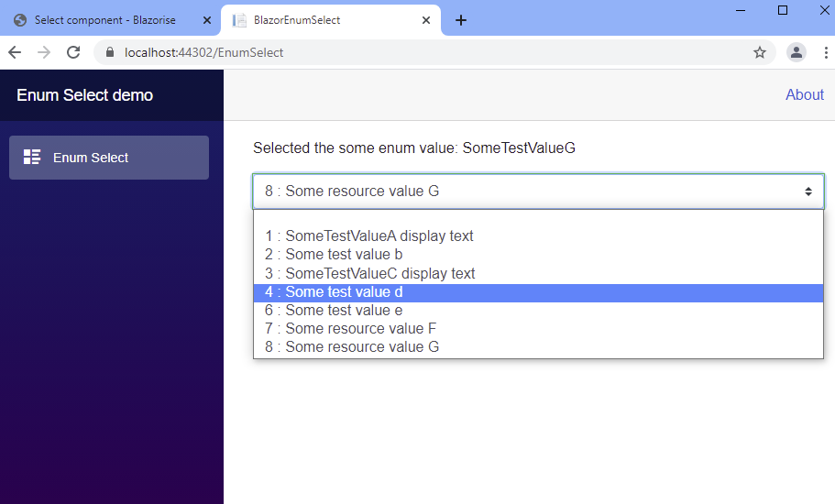Close the BlazorEnumSelect tab
Viewport: 835px width, 504px height.
pos(426,20)
